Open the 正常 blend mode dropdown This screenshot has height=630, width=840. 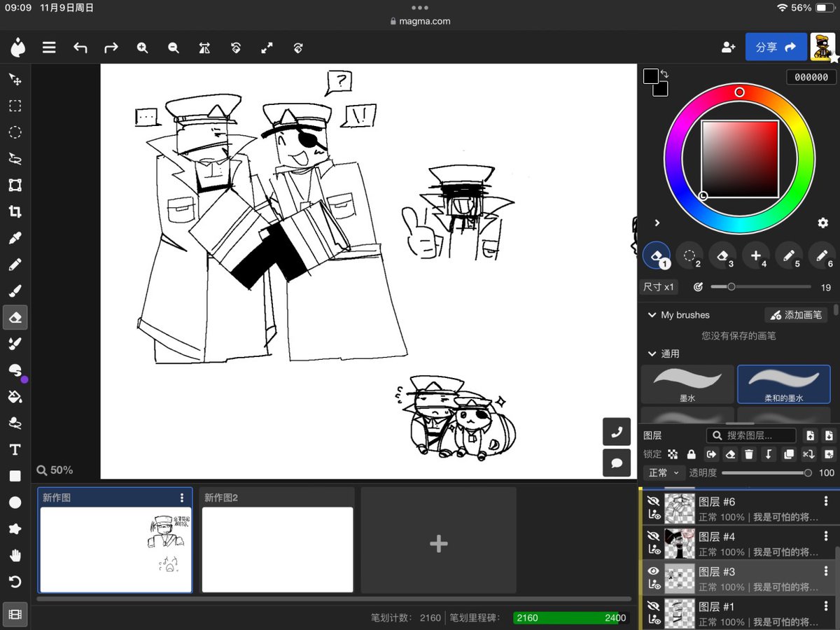663,472
